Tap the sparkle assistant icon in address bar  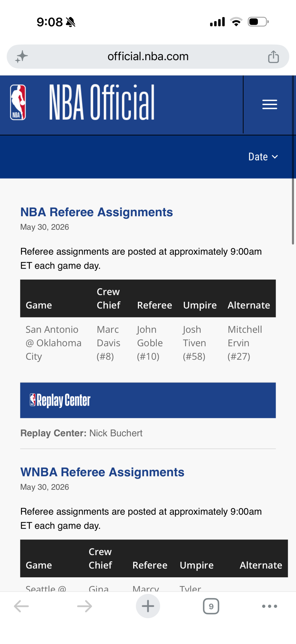pyautogui.click(x=21, y=57)
